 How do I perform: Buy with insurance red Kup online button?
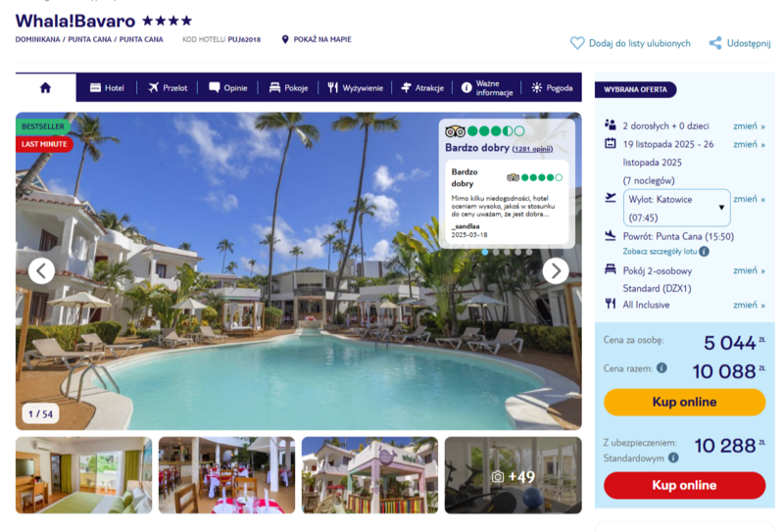tap(684, 485)
